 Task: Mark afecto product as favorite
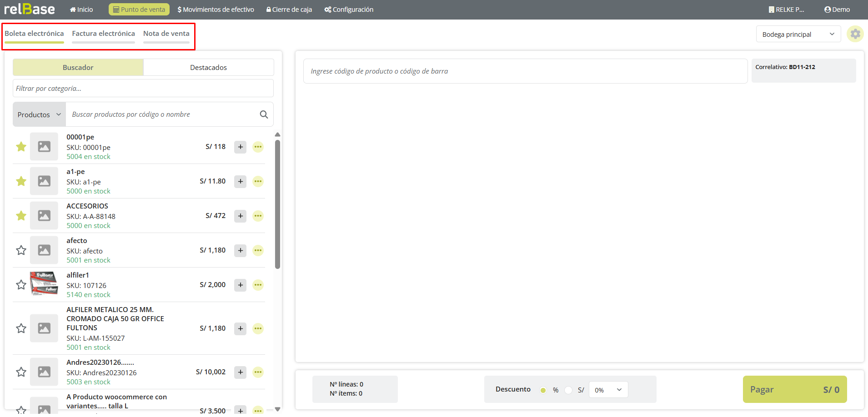(21, 250)
